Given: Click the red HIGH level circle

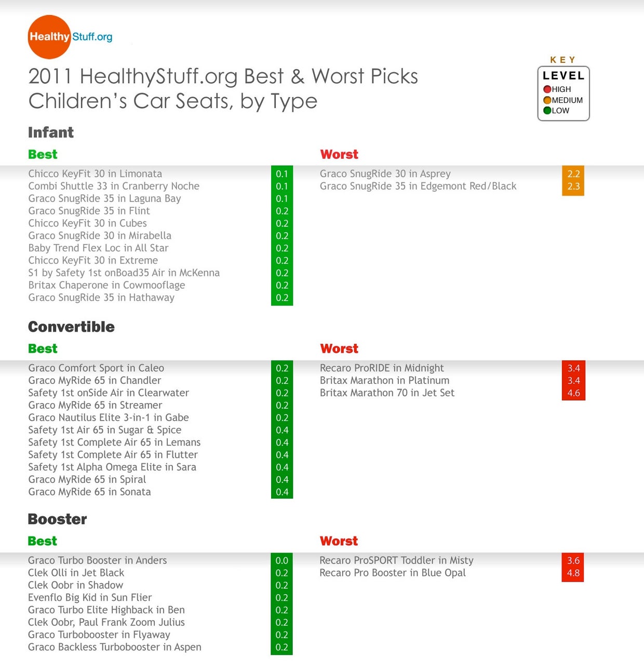Looking at the screenshot, I should coord(547,89).
